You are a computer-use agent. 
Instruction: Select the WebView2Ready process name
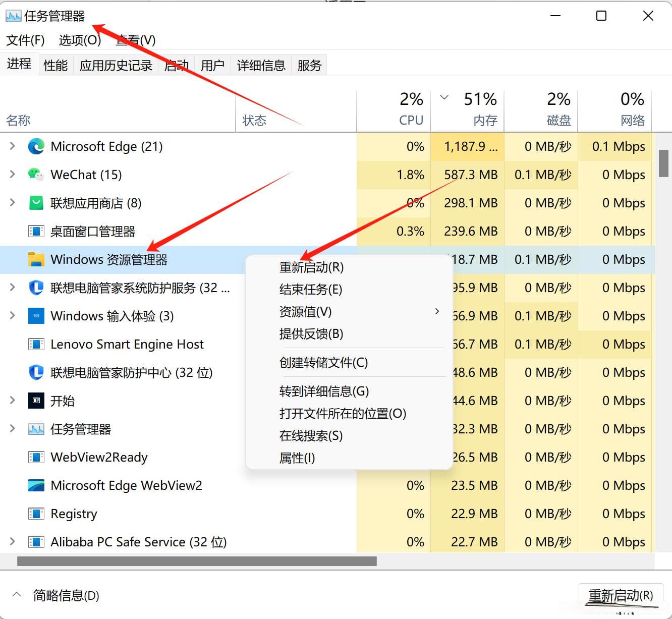point(99,457)
